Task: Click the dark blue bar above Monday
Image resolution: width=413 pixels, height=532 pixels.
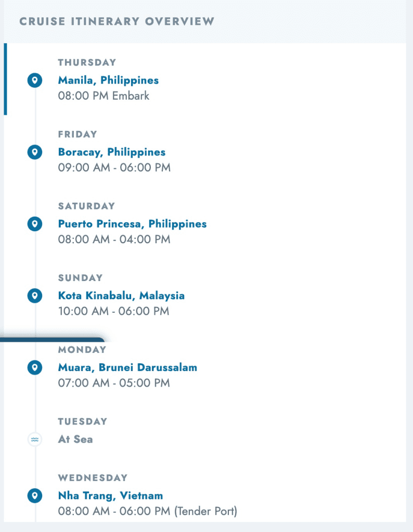Action: [x=53, y=340]
